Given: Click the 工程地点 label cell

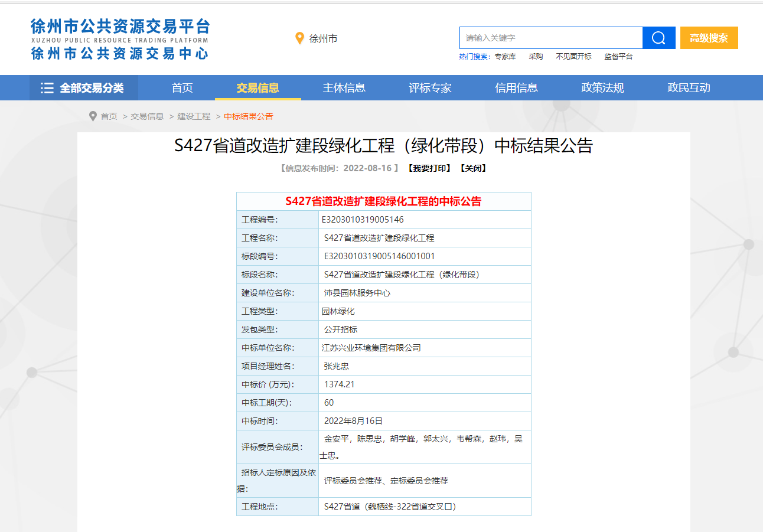Looking at the screenshot, I should [278, 507].
